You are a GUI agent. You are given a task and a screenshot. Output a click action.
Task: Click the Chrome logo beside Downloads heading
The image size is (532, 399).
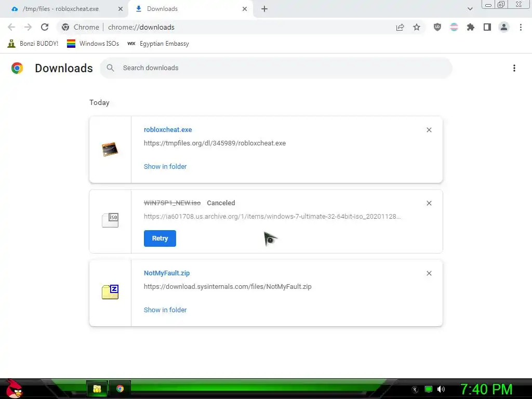pyautogui.click(x=17, y=68)
